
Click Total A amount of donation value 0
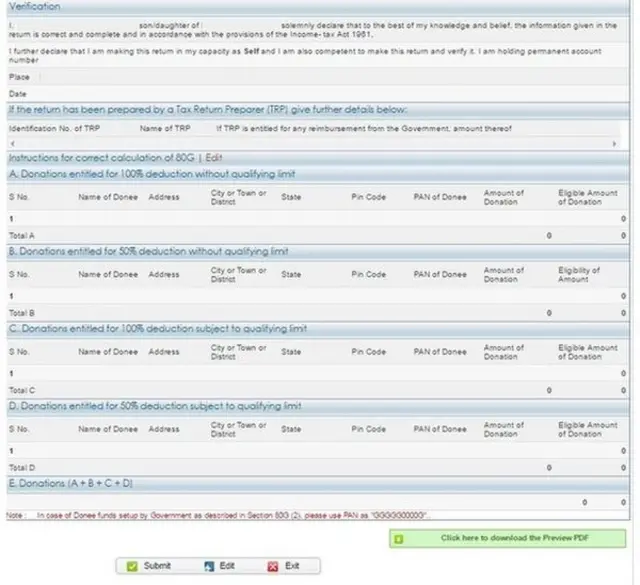pos(549,236)
